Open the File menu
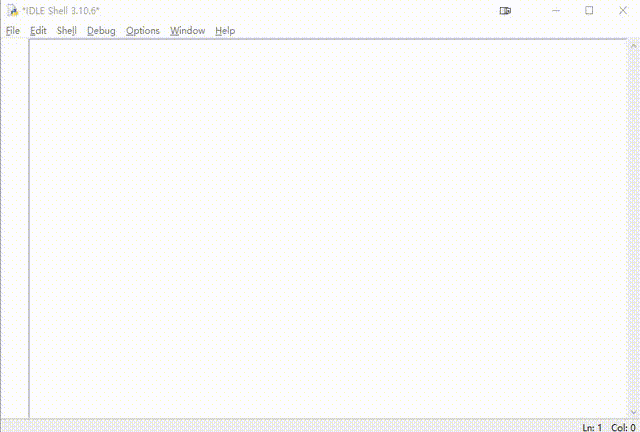The height and width of the screenshot is (432, 640). click(x=13, y=31)
